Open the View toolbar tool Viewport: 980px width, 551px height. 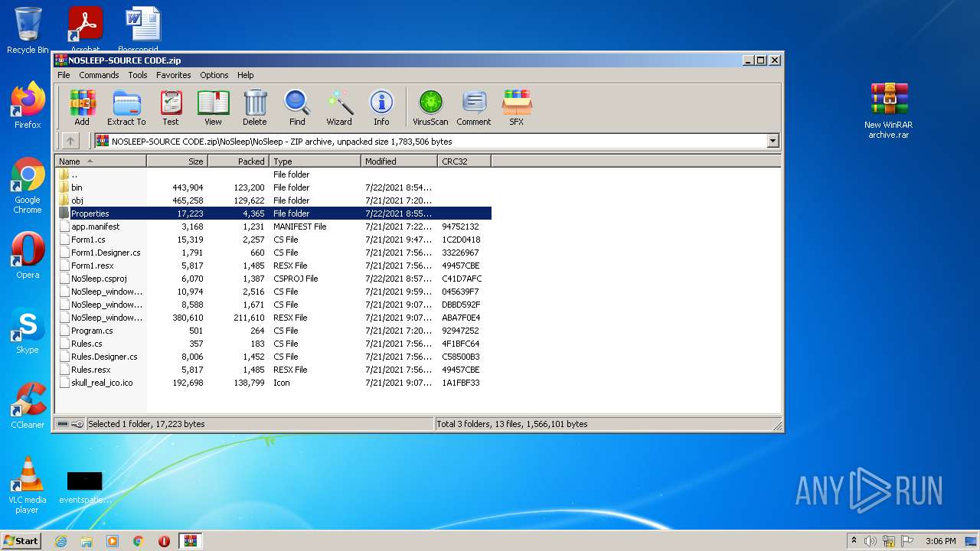tap(213, 107)
